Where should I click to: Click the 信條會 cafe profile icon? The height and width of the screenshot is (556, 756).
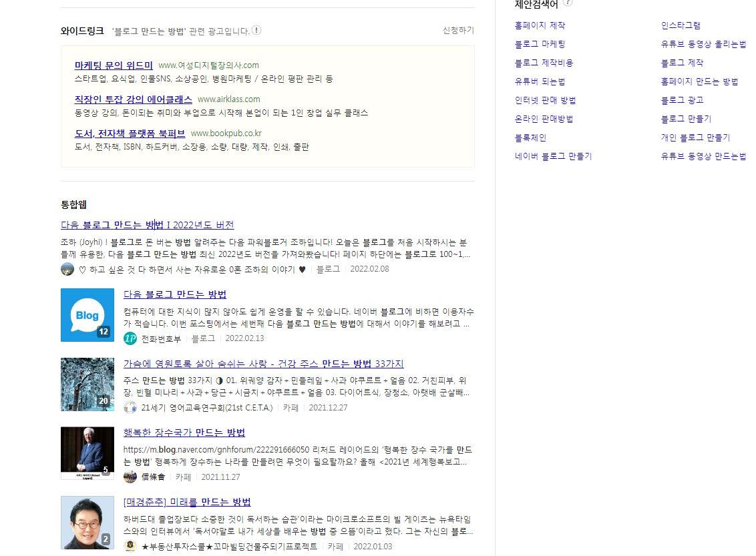point(130,477)
